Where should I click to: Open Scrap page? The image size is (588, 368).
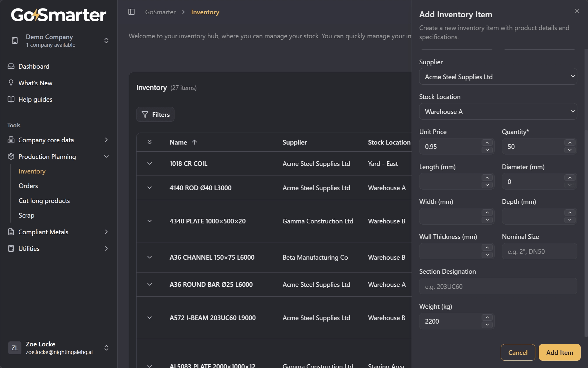27,215
